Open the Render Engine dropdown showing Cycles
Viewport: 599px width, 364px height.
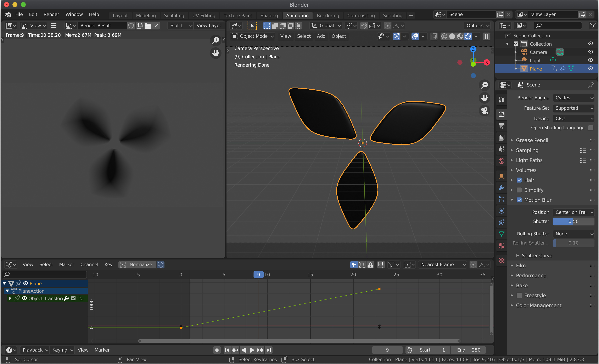[x=573, y=97]
